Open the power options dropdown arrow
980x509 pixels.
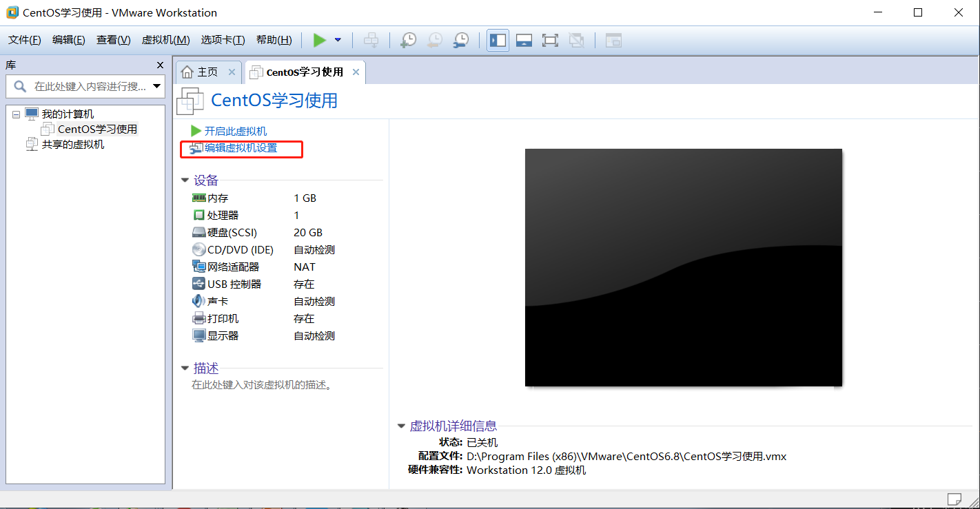(338, 40)
